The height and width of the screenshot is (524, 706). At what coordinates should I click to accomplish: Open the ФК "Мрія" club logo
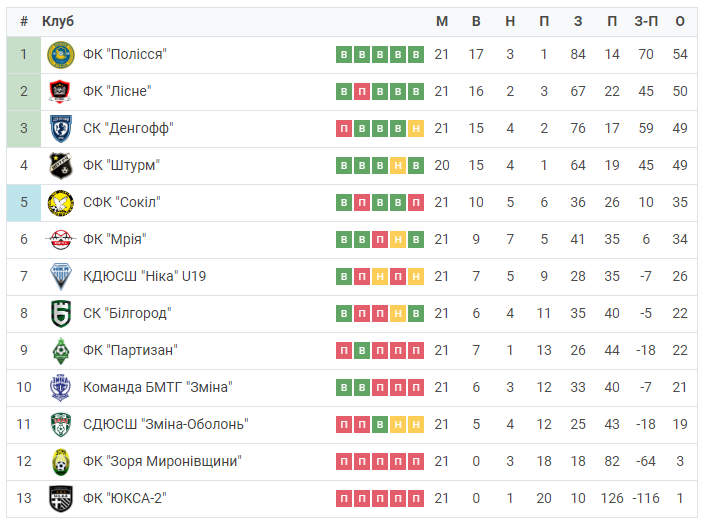[x=61, y=239]
